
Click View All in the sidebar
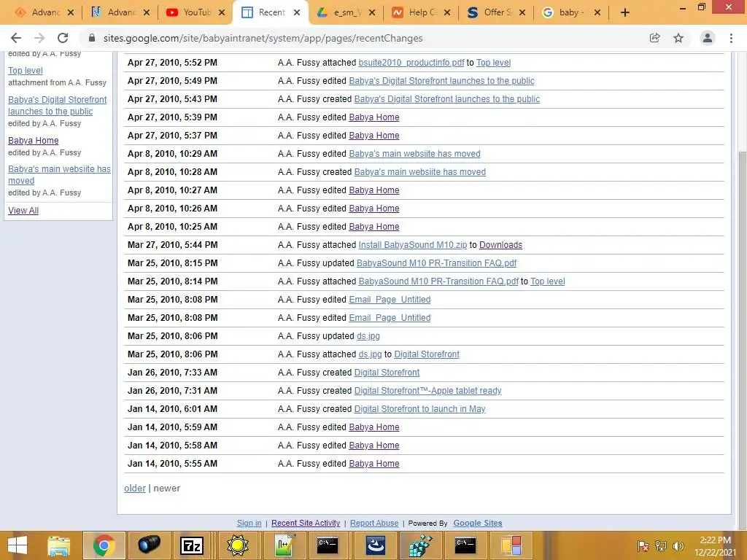[x=23, y=211]
